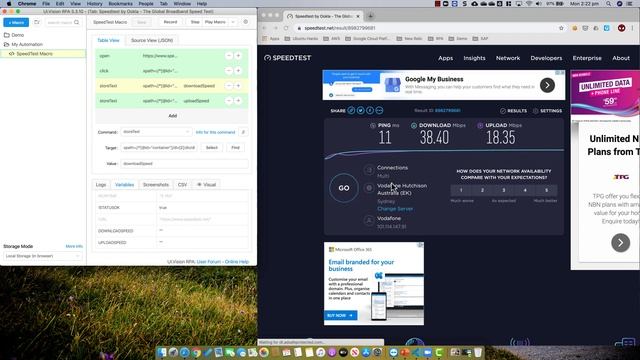Open the User Forum link
Image resolution: width=640 pixels, height=360 pixels.
pyautogui.click(x=209, y=262)
